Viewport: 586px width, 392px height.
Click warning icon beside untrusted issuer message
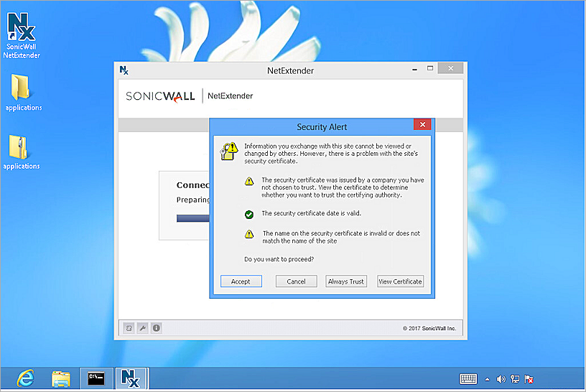coord(249,181)
